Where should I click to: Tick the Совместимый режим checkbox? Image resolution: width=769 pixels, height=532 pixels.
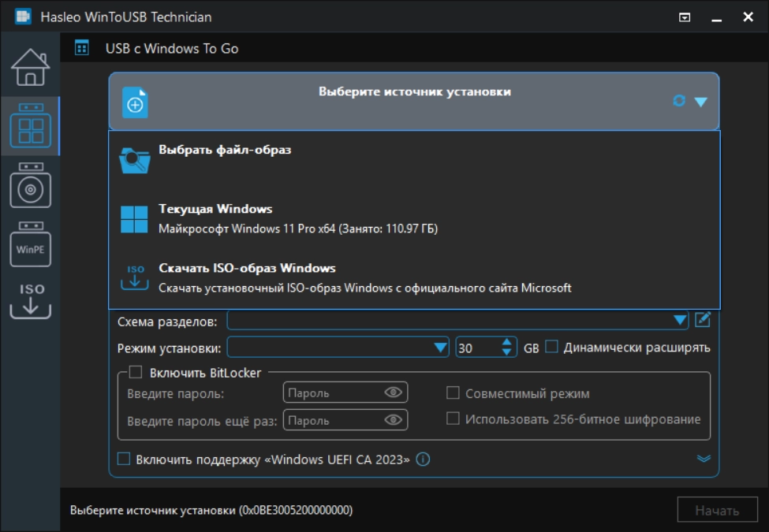coord(453,392)
